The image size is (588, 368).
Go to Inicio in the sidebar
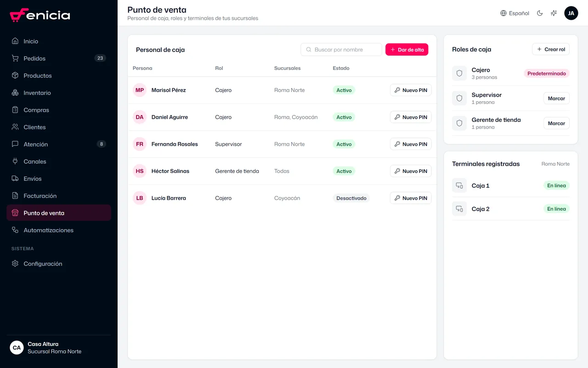click(59, 41)
